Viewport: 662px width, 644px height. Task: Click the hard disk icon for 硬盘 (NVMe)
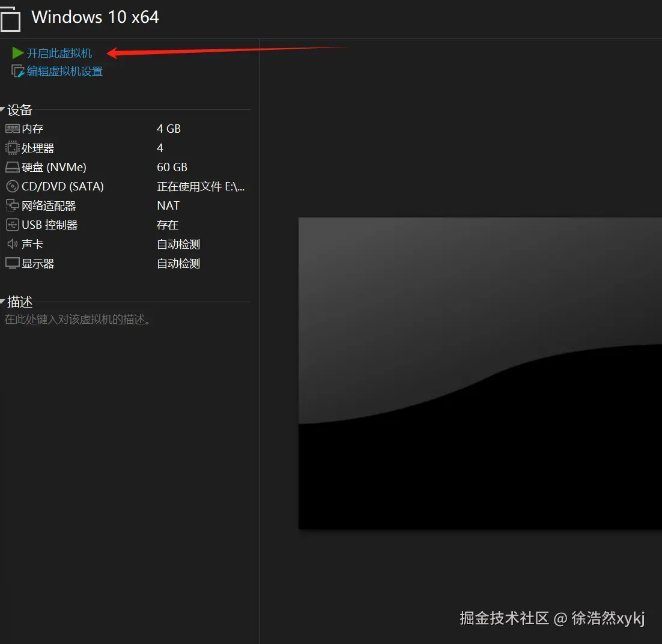click(12, 167)
